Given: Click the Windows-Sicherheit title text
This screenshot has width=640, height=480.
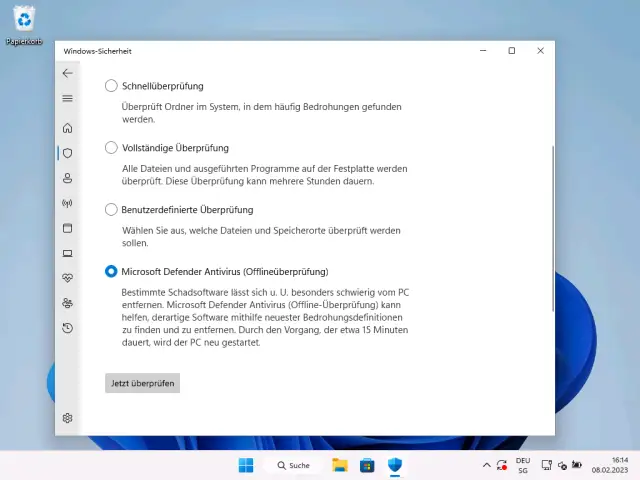Looking at the screenshot, I should tap(98, 51).
